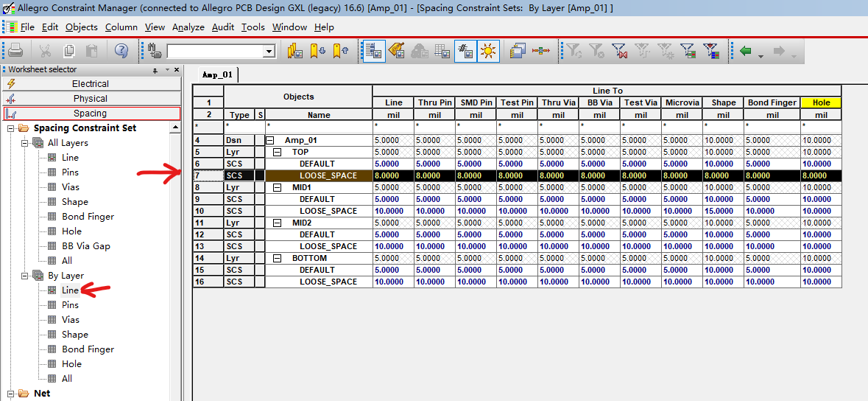Collapse the All Layers tree node
The image size is (868, 401).
click(25, 143)
